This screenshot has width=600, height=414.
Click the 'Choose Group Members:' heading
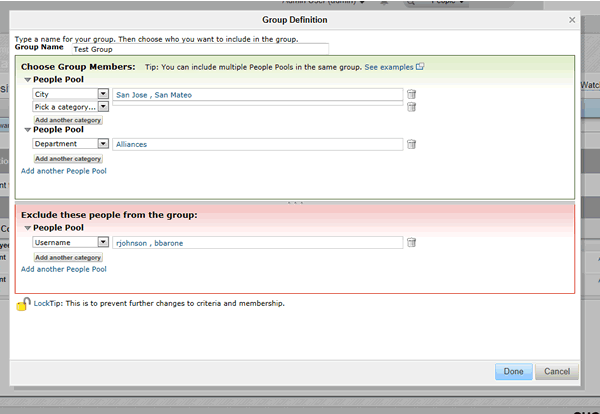pyautogui.click(x=78, y=67)
